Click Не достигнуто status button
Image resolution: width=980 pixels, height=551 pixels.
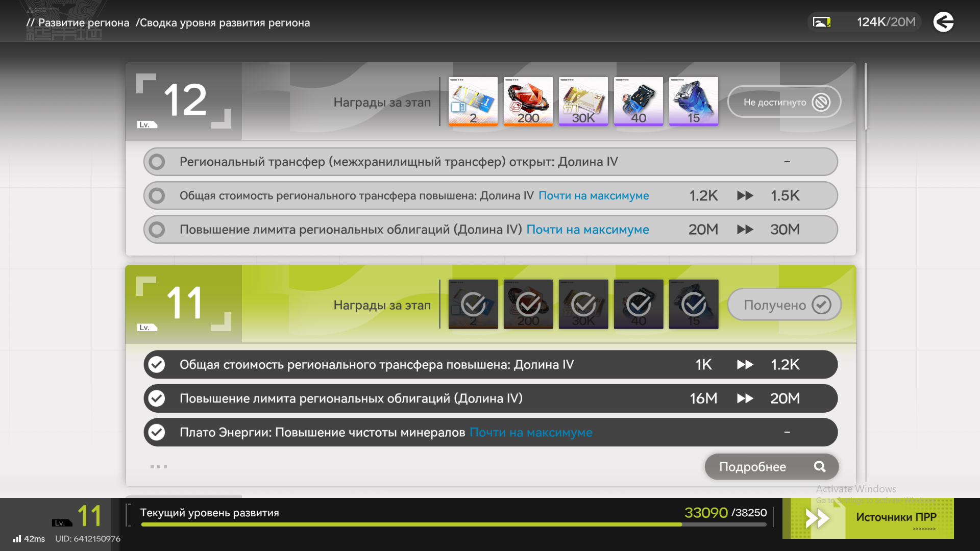pyautogui.click(x=784, y=102)
